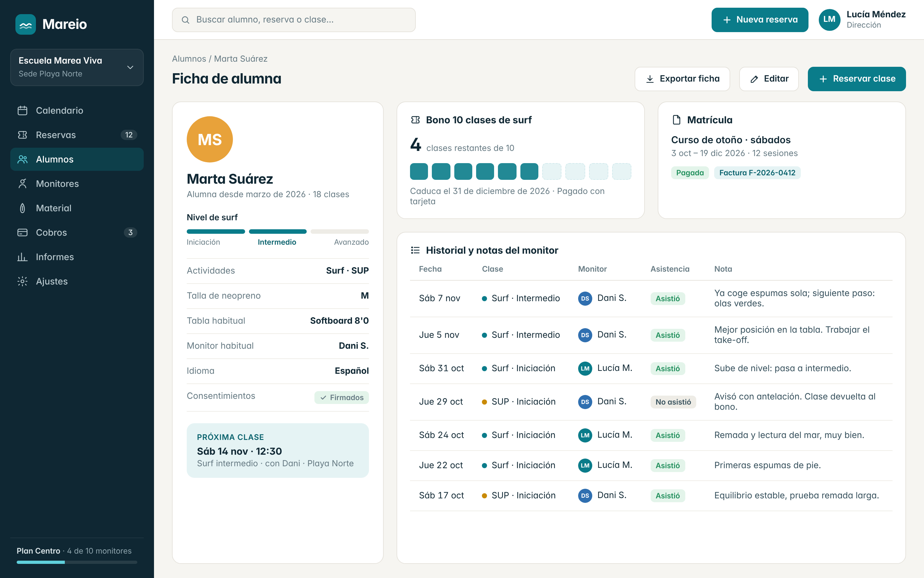Click the Reservar clase button
924x578 pixels.
(x=857, y=79)
